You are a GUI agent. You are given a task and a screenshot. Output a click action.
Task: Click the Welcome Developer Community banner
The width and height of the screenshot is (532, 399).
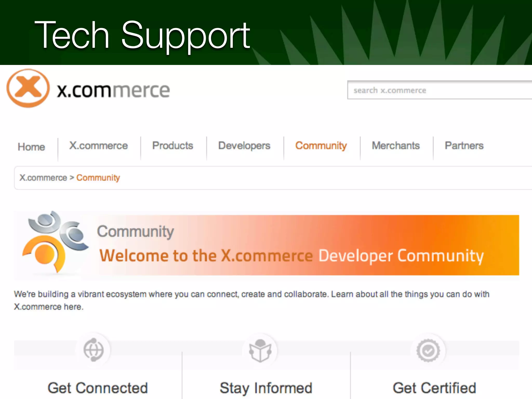coord(291,256)
